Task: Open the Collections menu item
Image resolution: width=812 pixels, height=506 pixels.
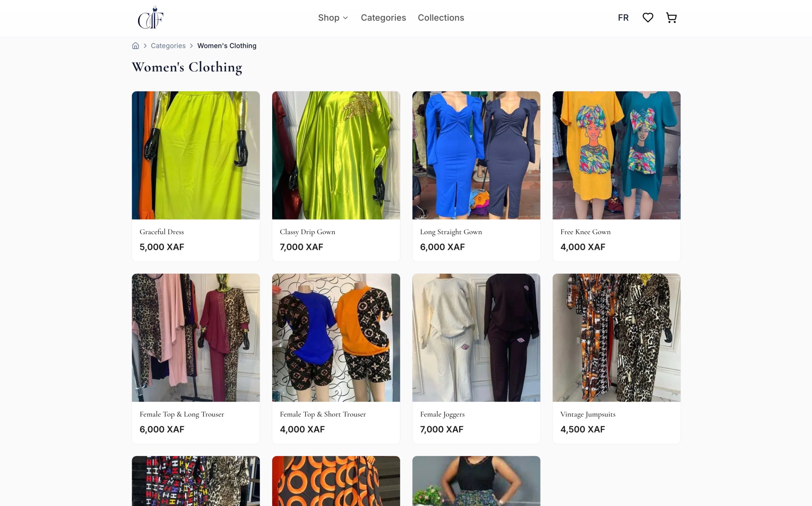Action: tap(441, 18)
